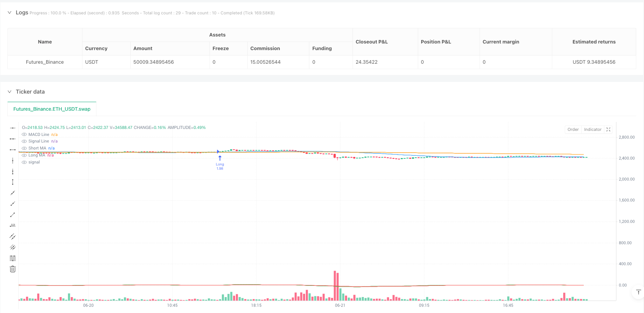Click the Futures_Binance row name cell
The image size is (644, 313).
point(45,62)
